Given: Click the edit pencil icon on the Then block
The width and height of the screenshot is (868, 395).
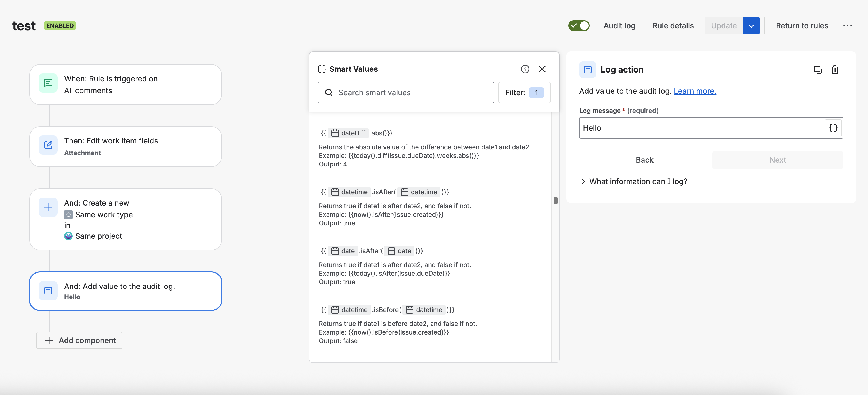Looking at the screenshot, I should 48,145.
